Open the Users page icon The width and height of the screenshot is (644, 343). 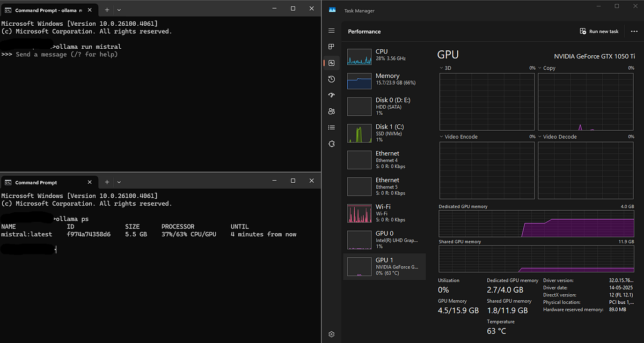pyautogui.click(x=331, y=111)
